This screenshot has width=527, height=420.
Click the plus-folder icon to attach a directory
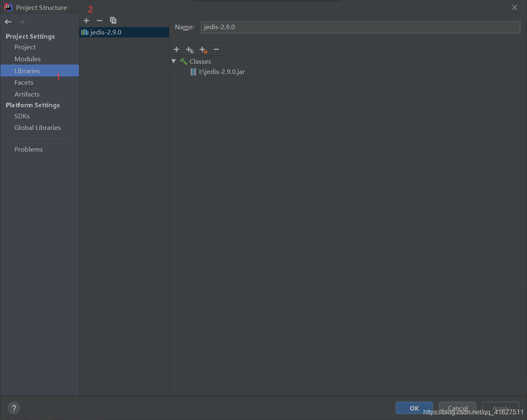click(203, 49)
